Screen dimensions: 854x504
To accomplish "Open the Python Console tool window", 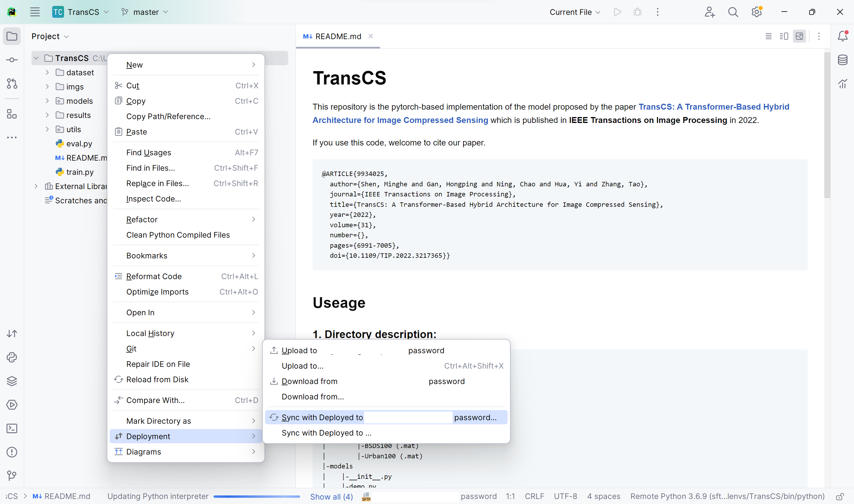I will coord(12,357).
